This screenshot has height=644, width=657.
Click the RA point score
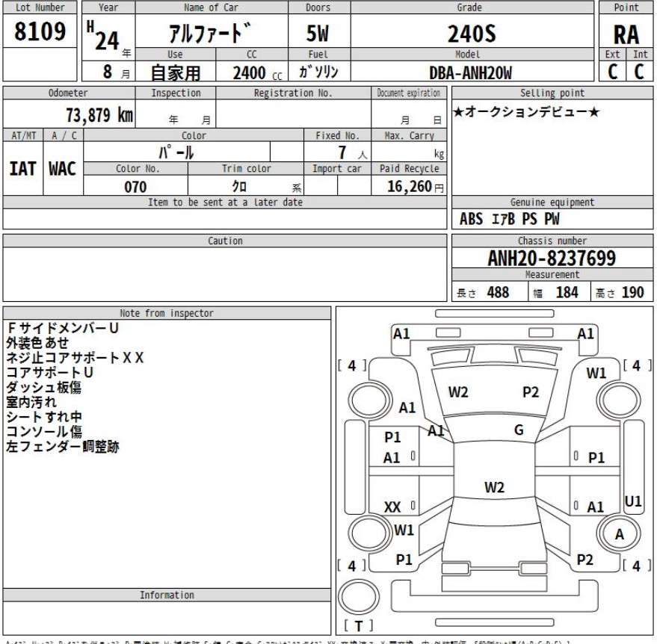coord(626,34)
